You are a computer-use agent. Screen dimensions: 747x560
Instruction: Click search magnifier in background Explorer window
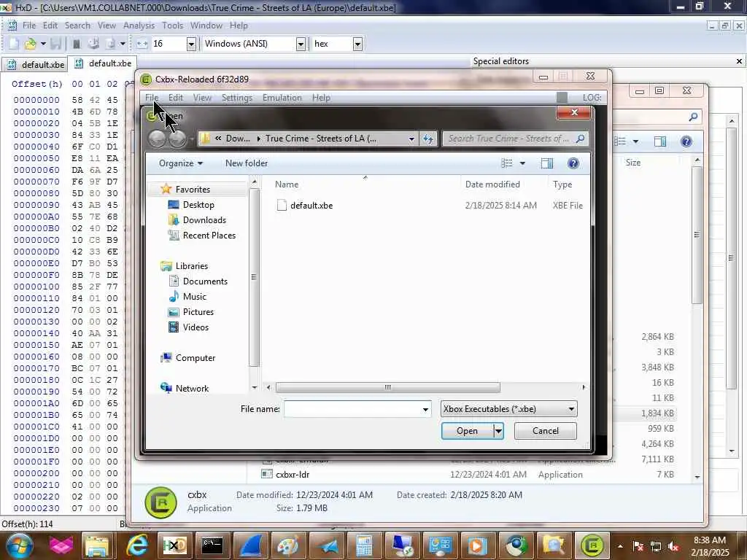(x=693, y=116)
